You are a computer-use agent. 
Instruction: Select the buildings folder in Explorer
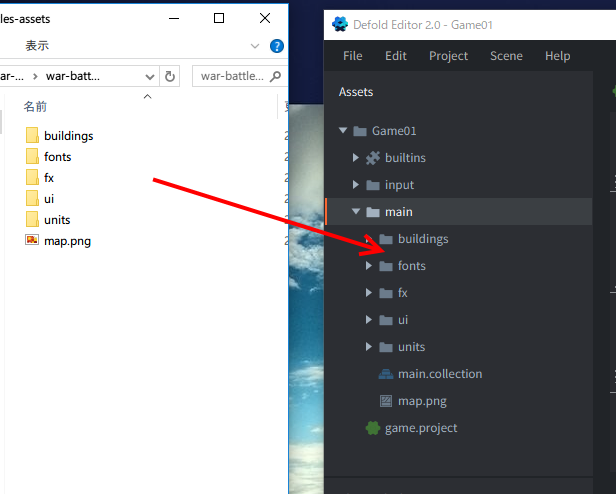pyautogui.click(x=68, y=136)
